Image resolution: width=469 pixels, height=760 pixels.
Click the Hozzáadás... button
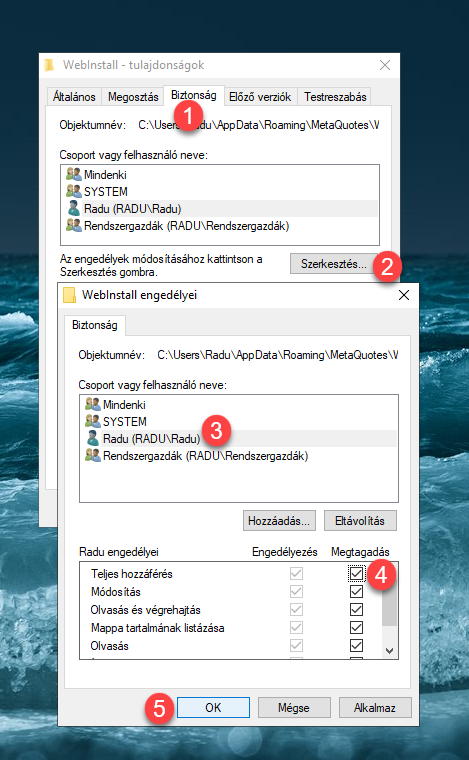279,521
